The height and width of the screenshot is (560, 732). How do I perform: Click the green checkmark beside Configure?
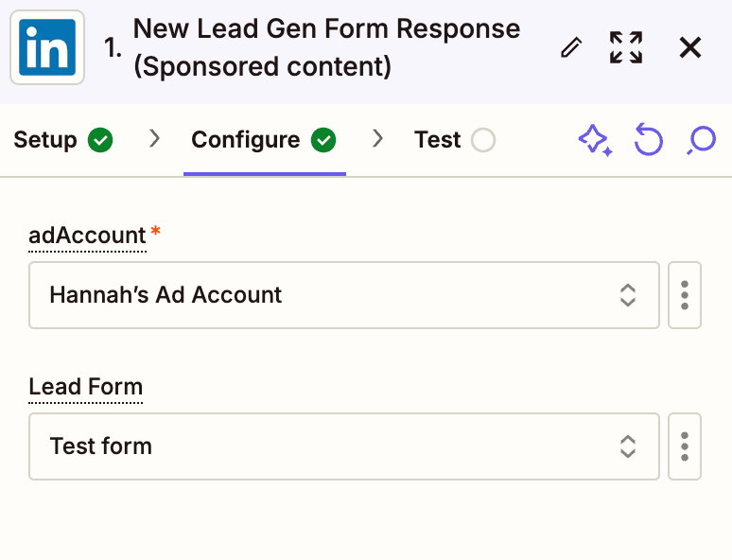(323, 141)
